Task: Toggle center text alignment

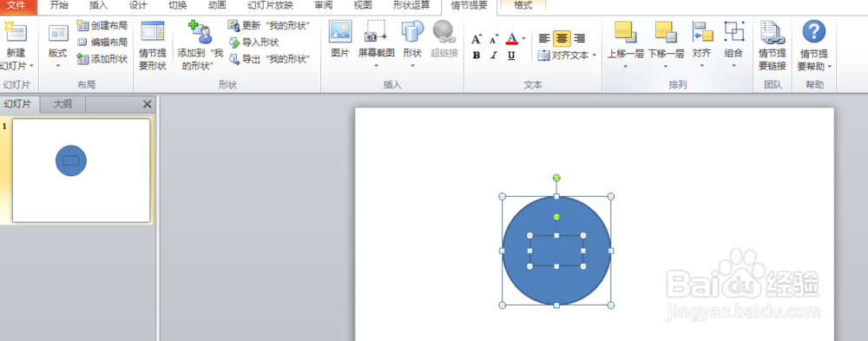Action: tap(562, 38)
